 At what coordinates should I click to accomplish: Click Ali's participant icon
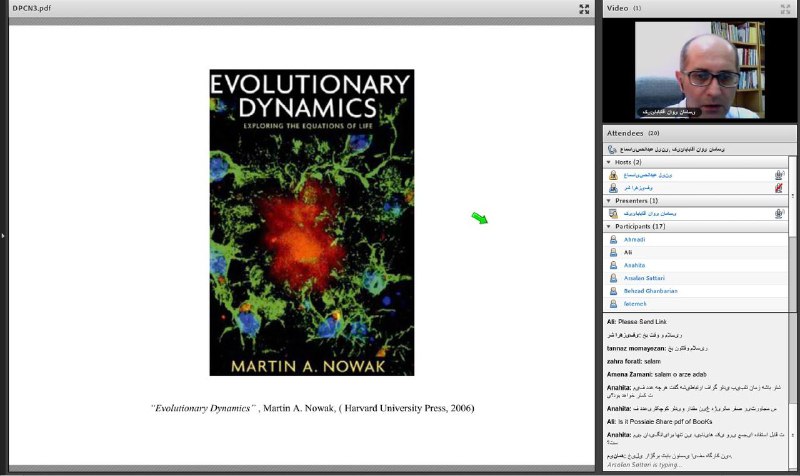613,253
